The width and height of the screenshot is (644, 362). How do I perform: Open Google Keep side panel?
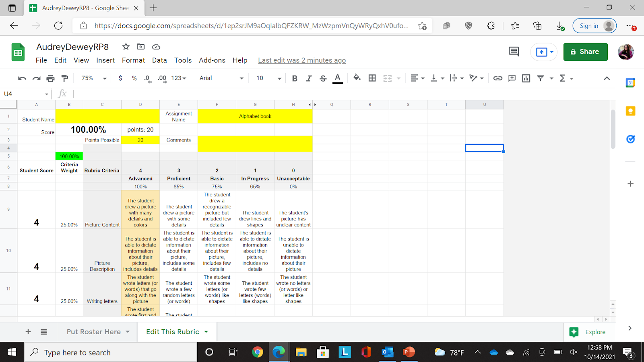(630, 111)
